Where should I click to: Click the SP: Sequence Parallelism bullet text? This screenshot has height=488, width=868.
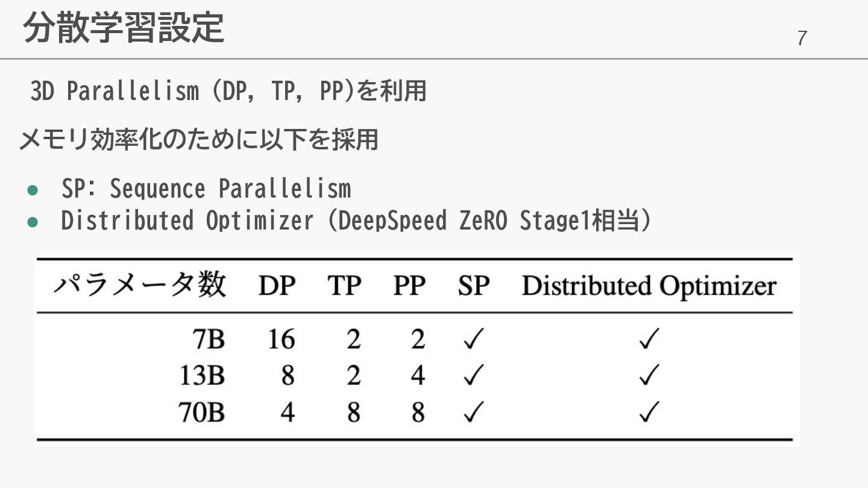[206, 189]
